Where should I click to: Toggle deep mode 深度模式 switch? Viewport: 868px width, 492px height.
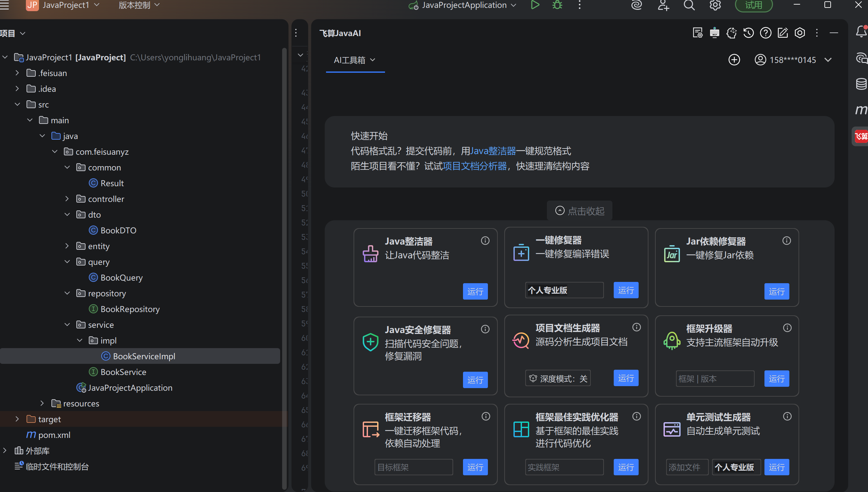click(x=558, y=379)
